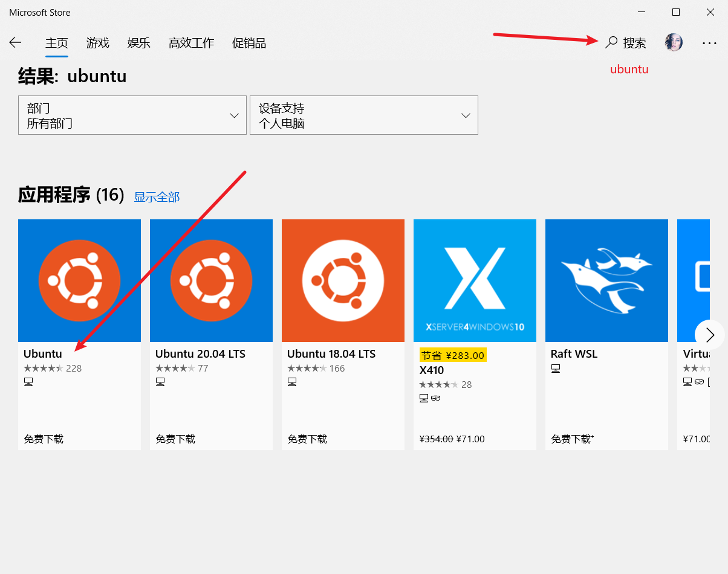Click PC device icon under Ubuntu 18.04 LTS
This screenshot has width=728, height=574.
(292, 382)
